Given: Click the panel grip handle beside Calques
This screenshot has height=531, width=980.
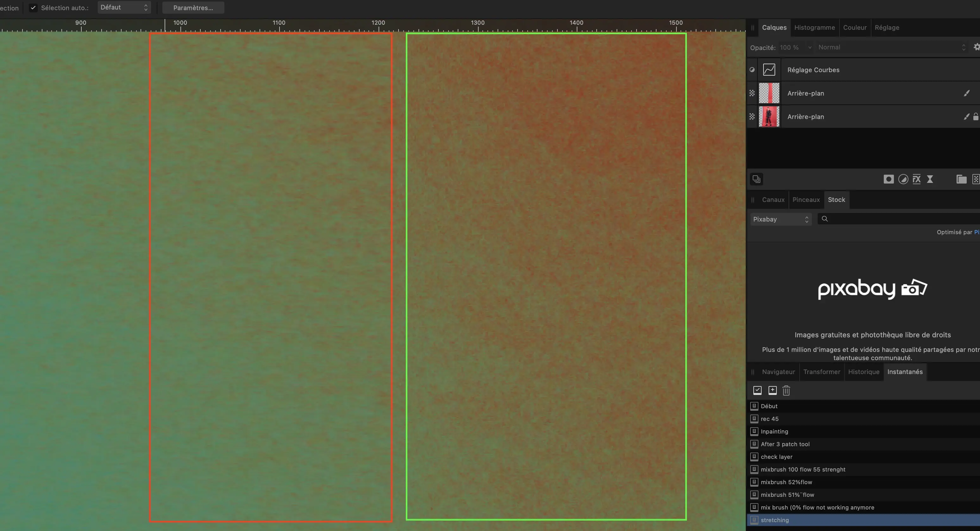Looking at the screenshot, I should [752, 28].
